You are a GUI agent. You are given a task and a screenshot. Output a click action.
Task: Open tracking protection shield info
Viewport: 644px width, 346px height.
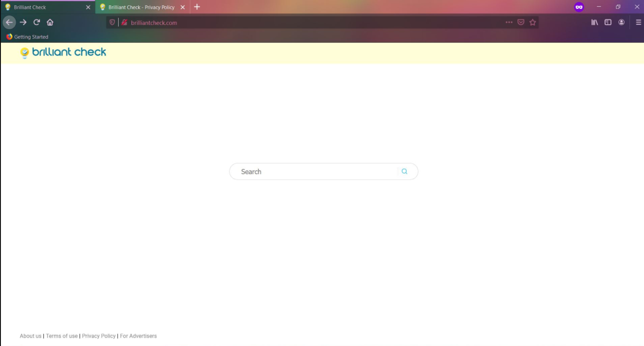click(x=112, y=22)
